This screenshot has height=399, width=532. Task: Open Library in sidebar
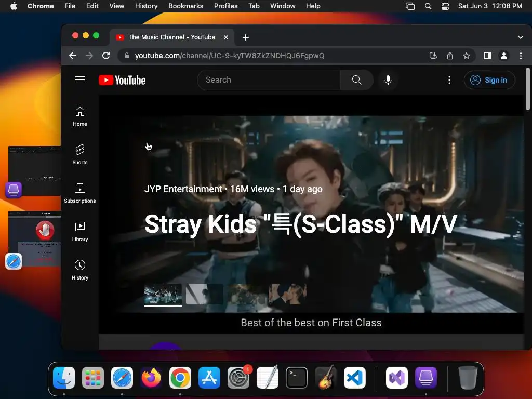click(x=79, y=231)
